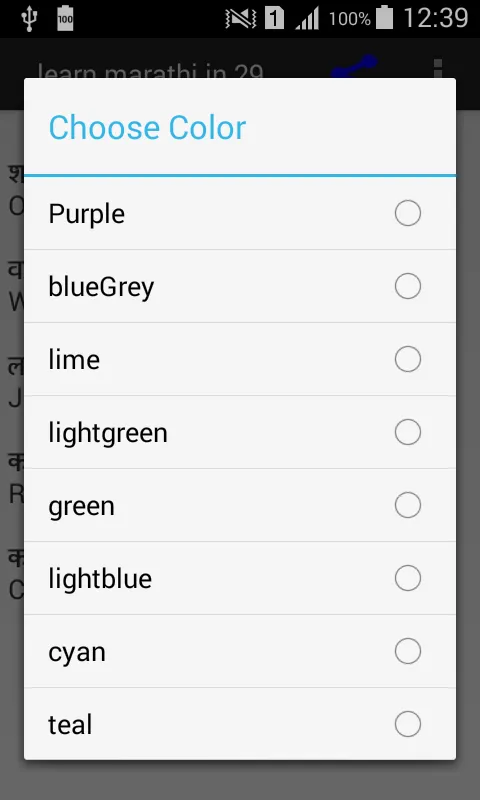This screenshot has height=800, width=480.
Task: Click the share icon in app bar
Action: (x=354, y=68)
